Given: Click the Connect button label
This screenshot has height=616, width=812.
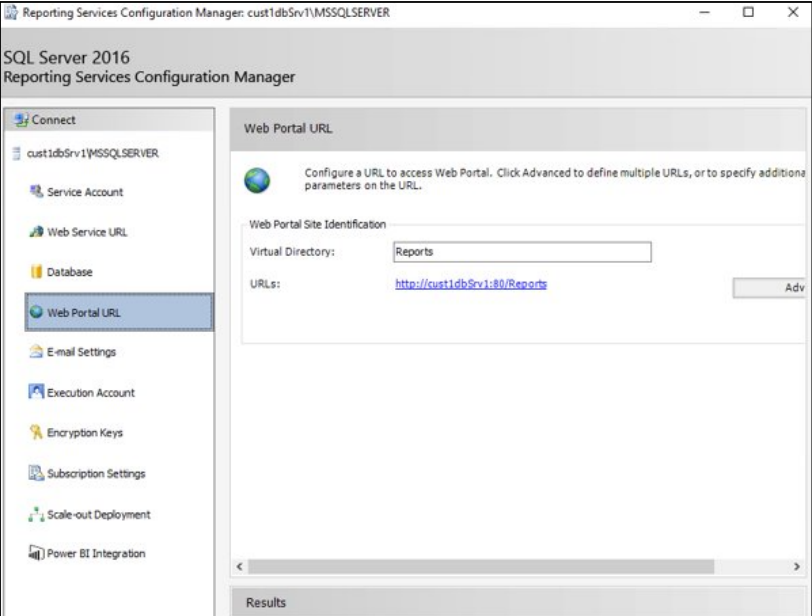Looking at the screenshot, I should click(53, 120).
